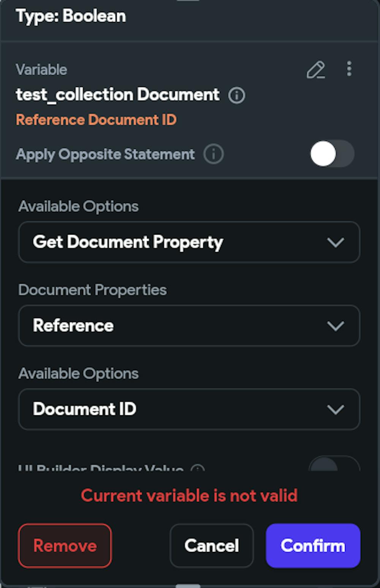The width and height of the screenshot is (380, 588).
Task: Show info for Apply Opposite Statement
Action: pos(214,154)
